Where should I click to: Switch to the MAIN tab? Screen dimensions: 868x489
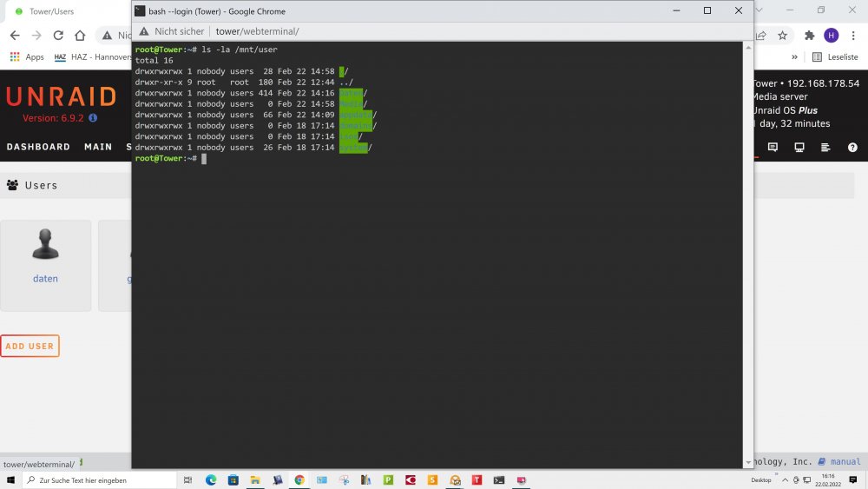(x=98, y=147)
